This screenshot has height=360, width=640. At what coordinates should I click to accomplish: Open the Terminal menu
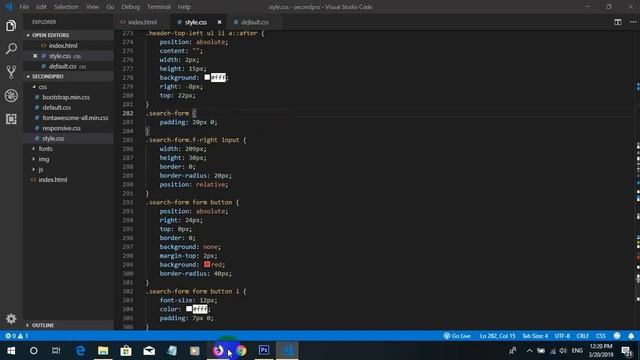click(x=159, y=7)
